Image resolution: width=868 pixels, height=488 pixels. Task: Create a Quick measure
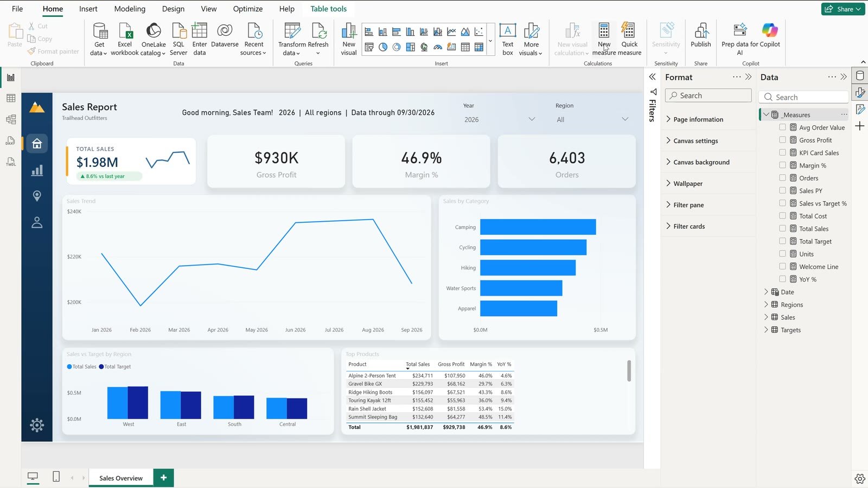629,39
